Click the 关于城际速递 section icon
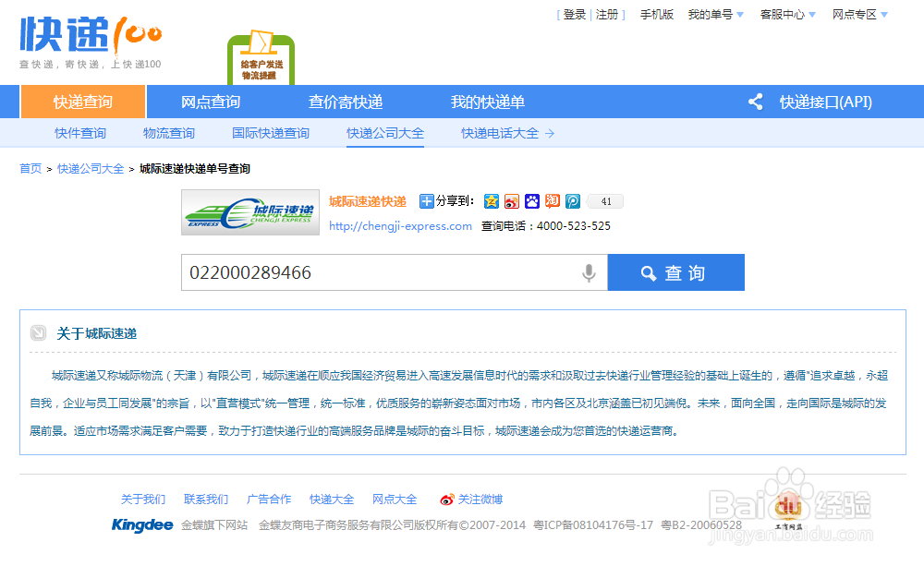Screen dimensions: 924x566 pos(38,333)
